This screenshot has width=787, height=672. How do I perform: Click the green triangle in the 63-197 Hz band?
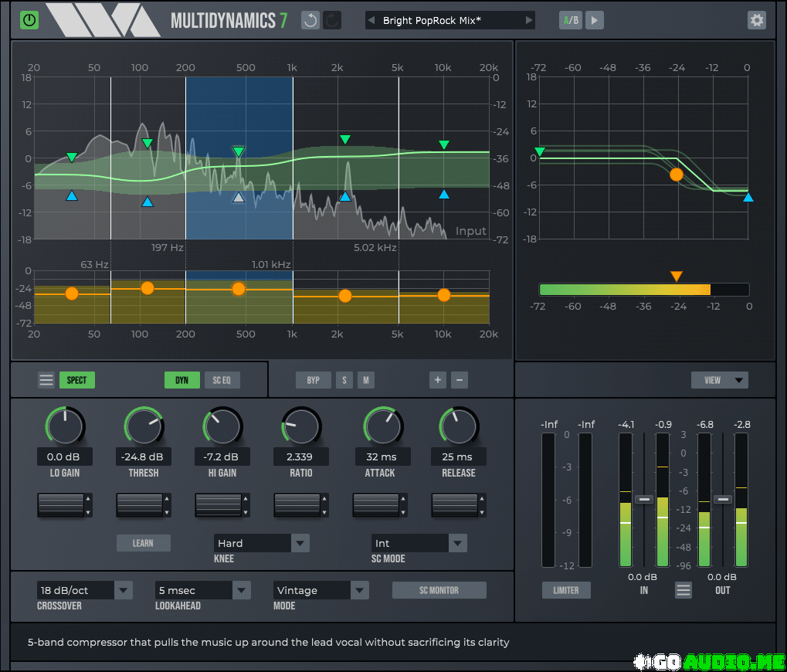(147, 144)
